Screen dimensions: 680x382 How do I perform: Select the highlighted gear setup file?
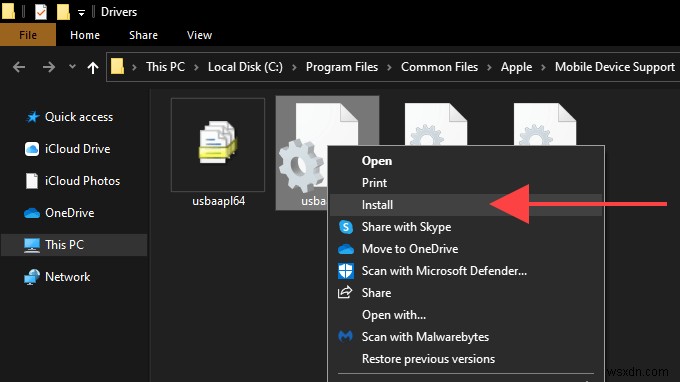click(x=301, y=152)
